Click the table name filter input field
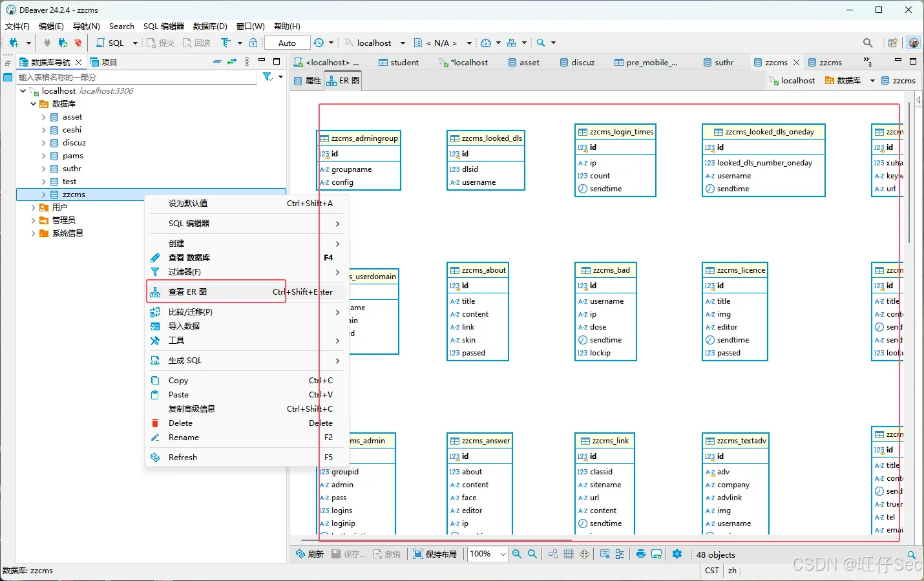 pos(137,77)
